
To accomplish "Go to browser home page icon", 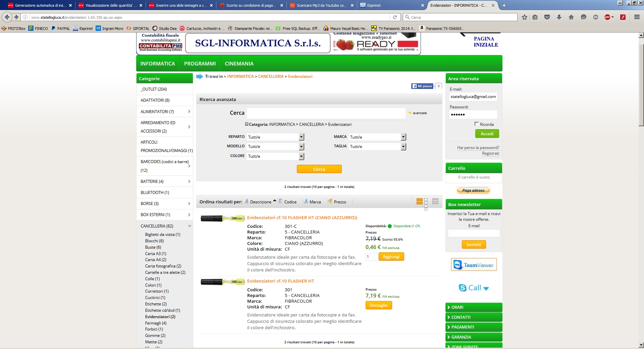I will 571,17.
